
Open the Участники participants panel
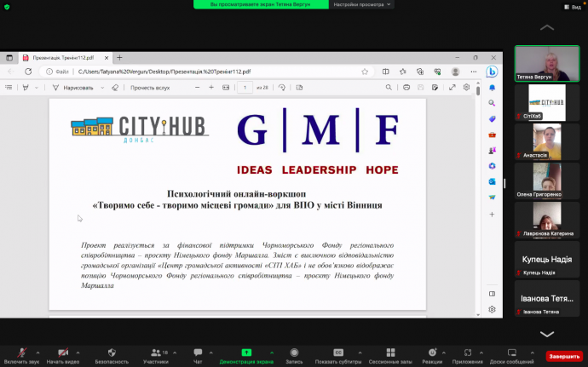155,353
